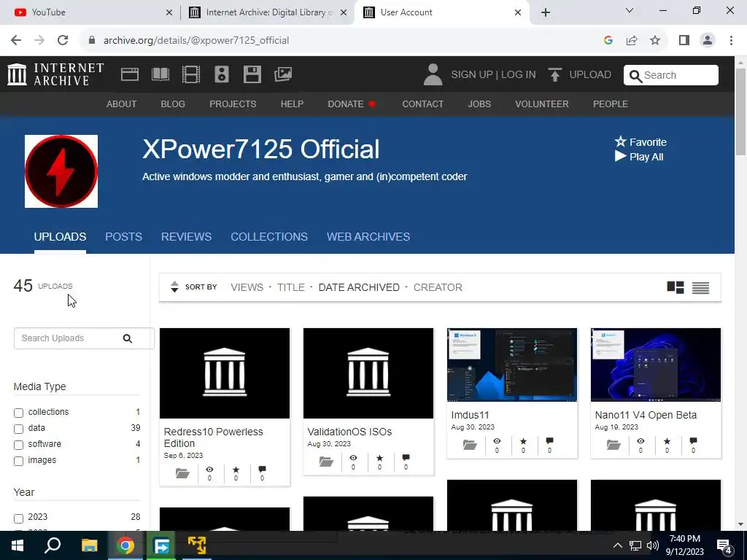Image resolution: width=747 pixels, height=560 pixels.
Task: Switch to the POSTS tab
Action: tap(123, 237)
